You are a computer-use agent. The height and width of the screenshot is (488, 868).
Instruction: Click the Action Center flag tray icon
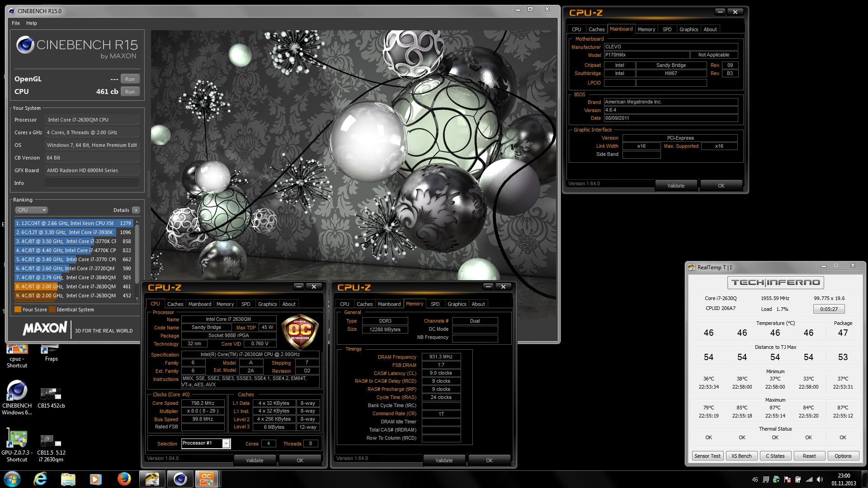[788, 479]
